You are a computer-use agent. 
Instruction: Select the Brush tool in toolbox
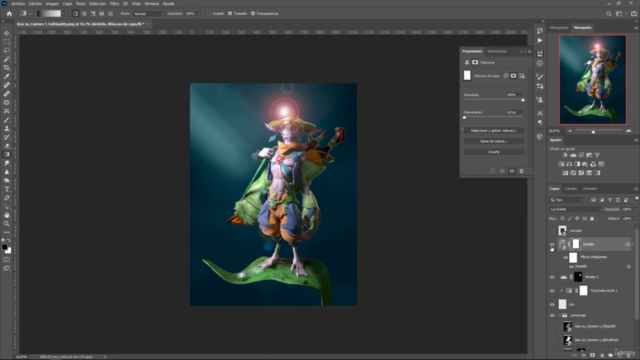tap(7, 120)
